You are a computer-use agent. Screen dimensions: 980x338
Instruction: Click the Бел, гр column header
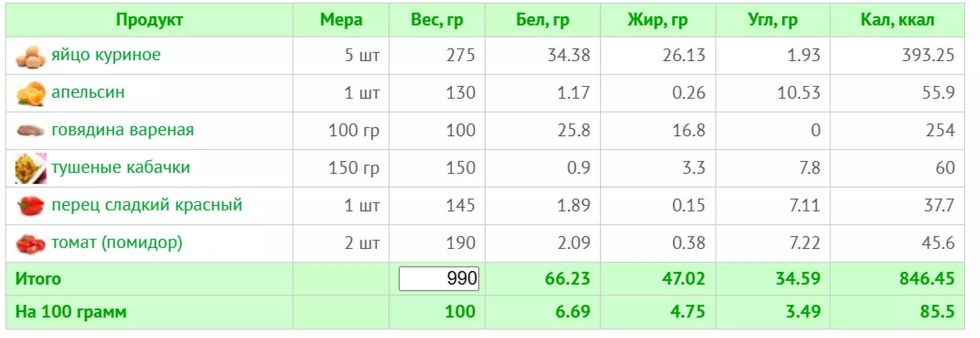(x=542, y=20)
